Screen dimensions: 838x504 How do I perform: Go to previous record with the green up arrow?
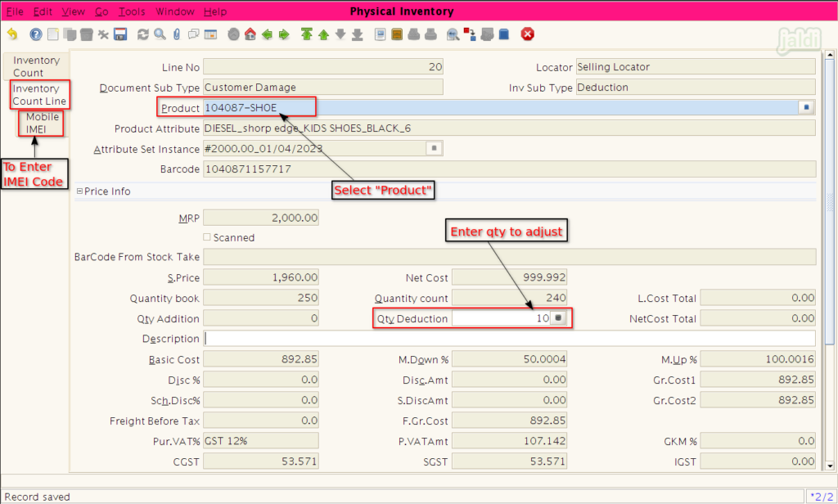click(x=323, y=34)
